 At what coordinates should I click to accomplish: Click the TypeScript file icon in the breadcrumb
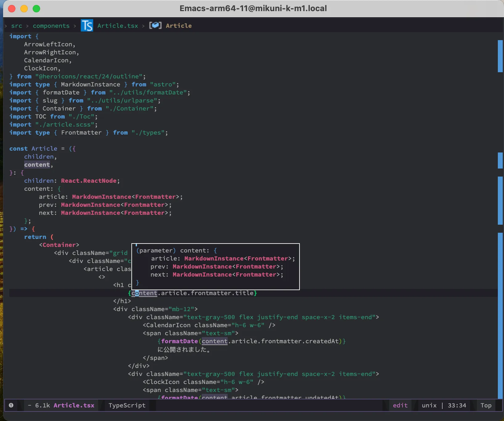[87, 25]
